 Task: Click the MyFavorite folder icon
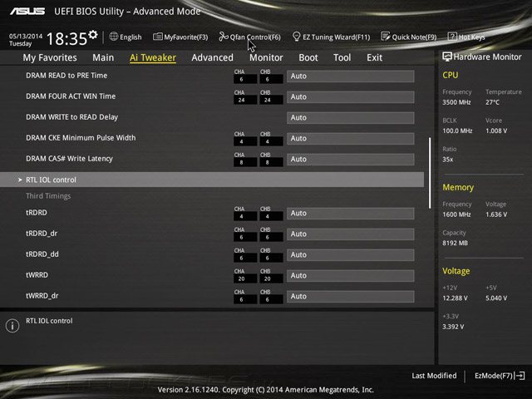[157, 37]
